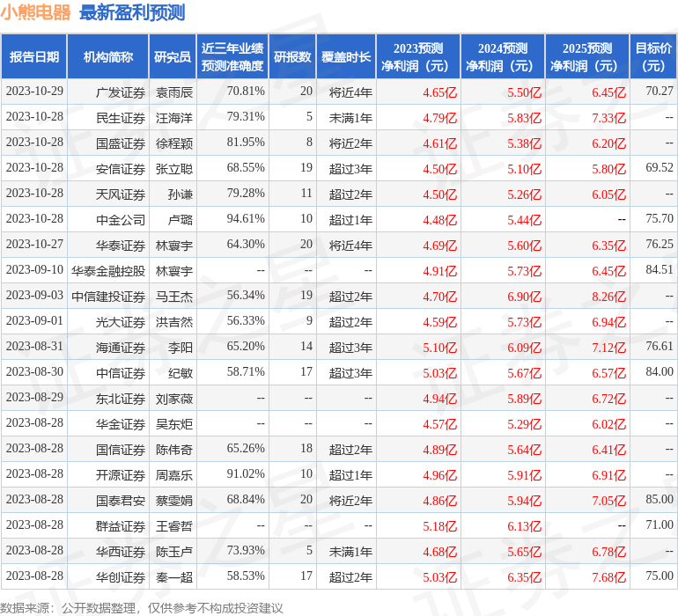Click accuracy value 91.02%
Viewport: 678px width, 616px height.
coord(246,473)
